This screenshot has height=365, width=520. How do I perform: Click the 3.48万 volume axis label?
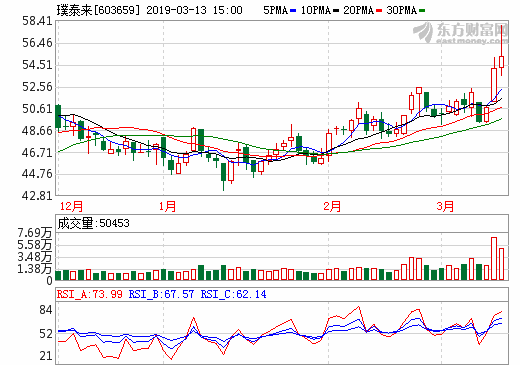tap(35, 257)
